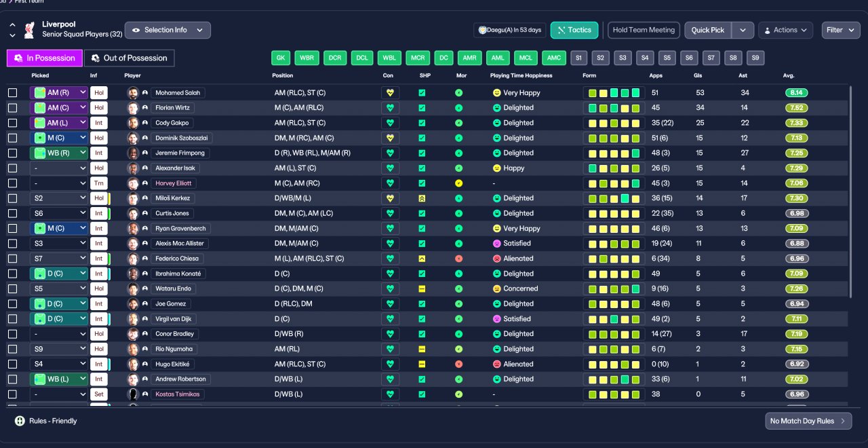The width and height of the screenshot is (868, 448).
Task: Click the squad list vertical scrollbar
Action: (x=850, y=191)
